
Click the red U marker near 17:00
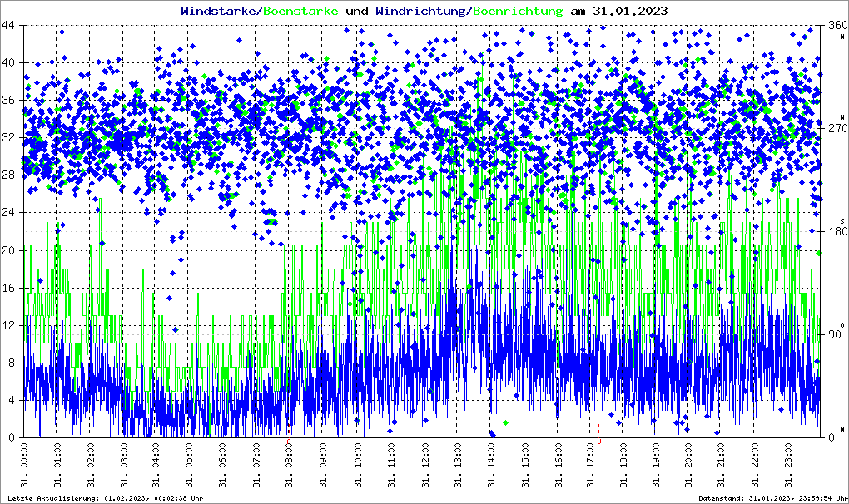(x=598, y=442)
